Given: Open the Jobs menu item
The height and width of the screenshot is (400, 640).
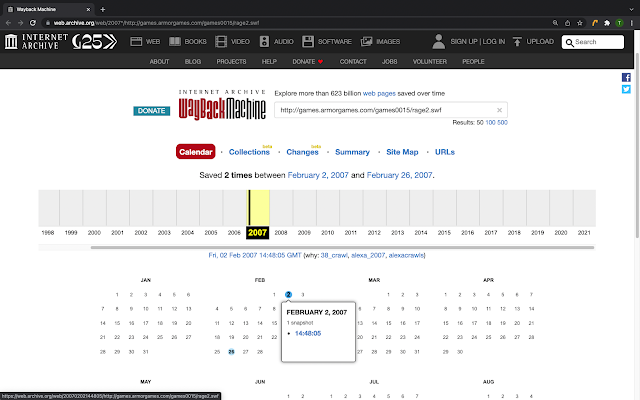Looking at the screenshot, I should 389,62.
